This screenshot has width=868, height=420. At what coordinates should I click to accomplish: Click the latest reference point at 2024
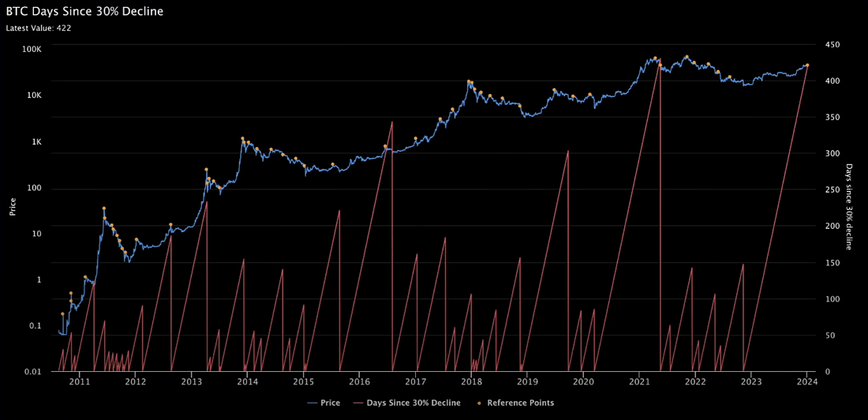pyautogui.click(x=807, y=66)
